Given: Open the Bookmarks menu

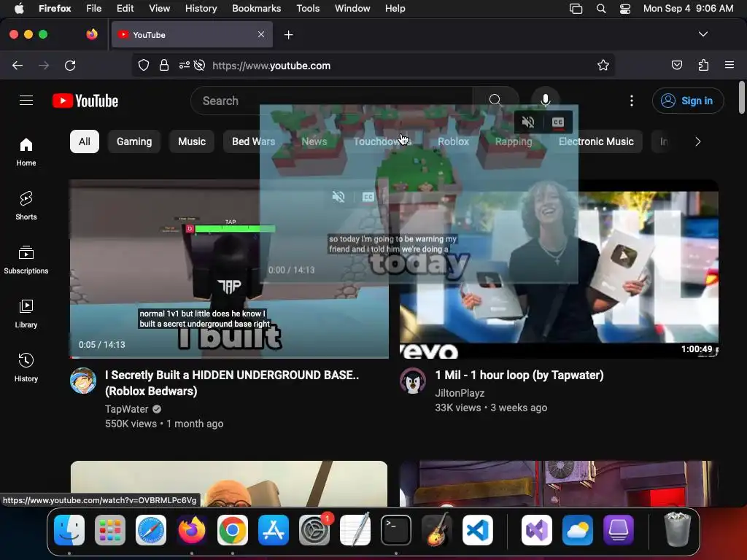Looking at the screenshot, I should [256, 9].
